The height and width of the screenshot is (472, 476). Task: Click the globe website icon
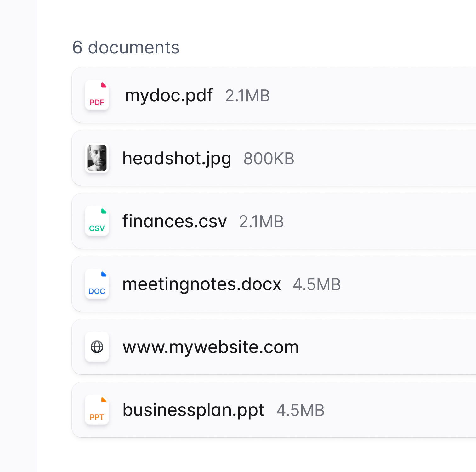97,347
